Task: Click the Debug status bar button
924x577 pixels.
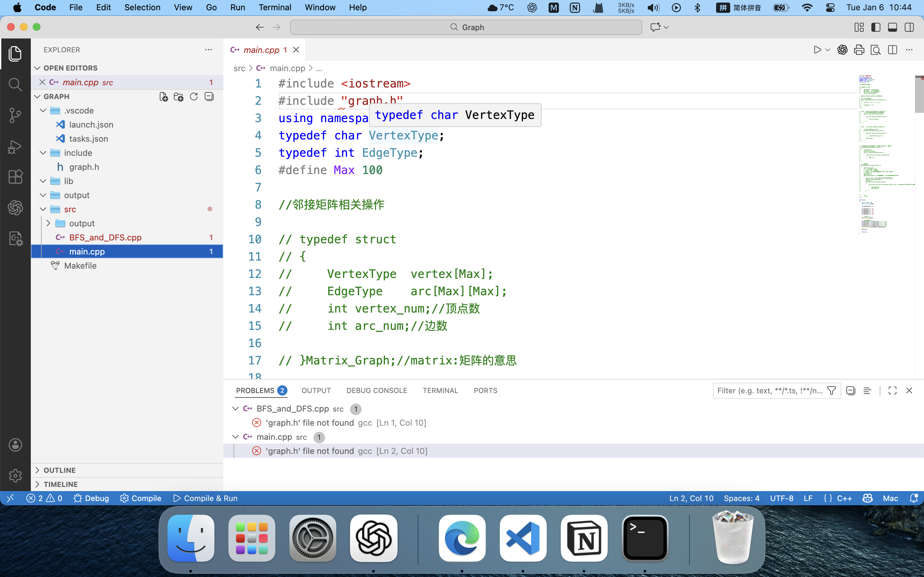Action: [x=91, y=498]
